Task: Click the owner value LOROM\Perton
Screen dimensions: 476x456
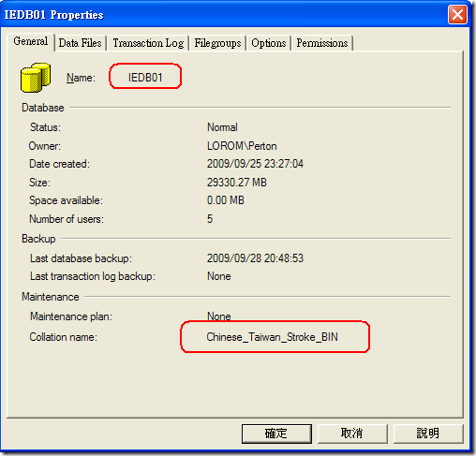Action: click(242, 146)
